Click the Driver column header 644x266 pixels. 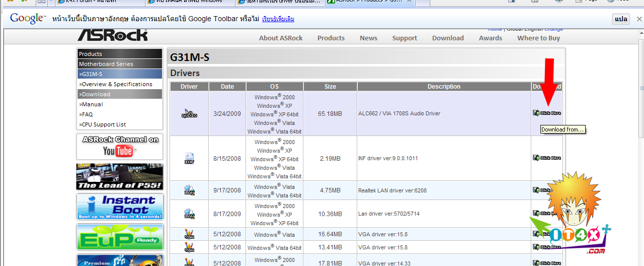pos(189,87)
